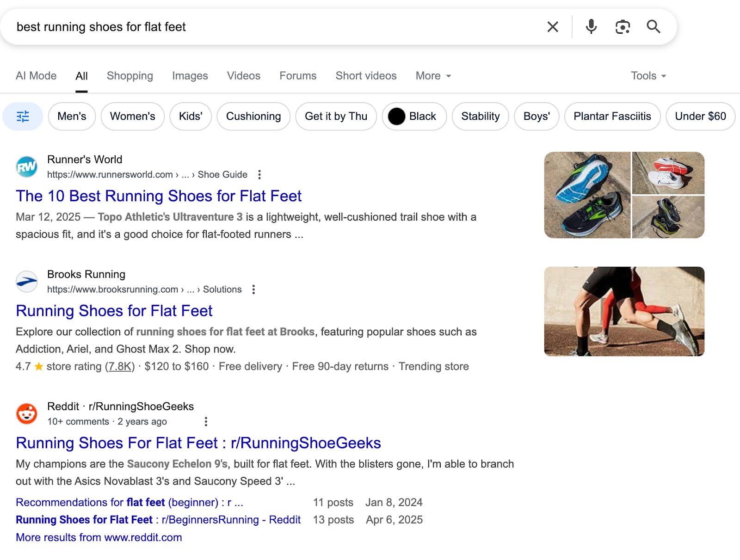740x560 pixels.
Task: Open the white and red shoes thumbnail
Action: click(668, 173)
